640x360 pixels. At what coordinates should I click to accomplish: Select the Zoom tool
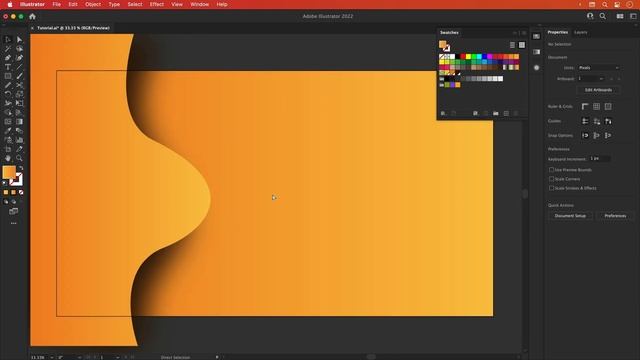click(x=19, y=158)
